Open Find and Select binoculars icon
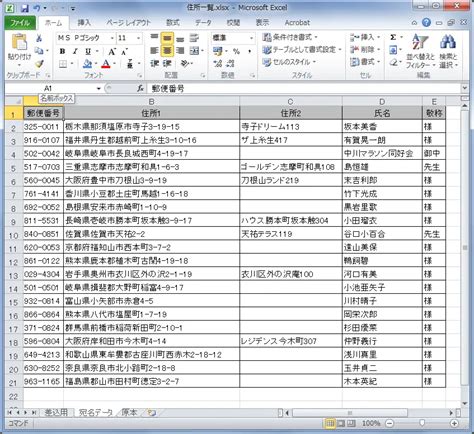This screenshot has width=474, height=434. (448, 51)
